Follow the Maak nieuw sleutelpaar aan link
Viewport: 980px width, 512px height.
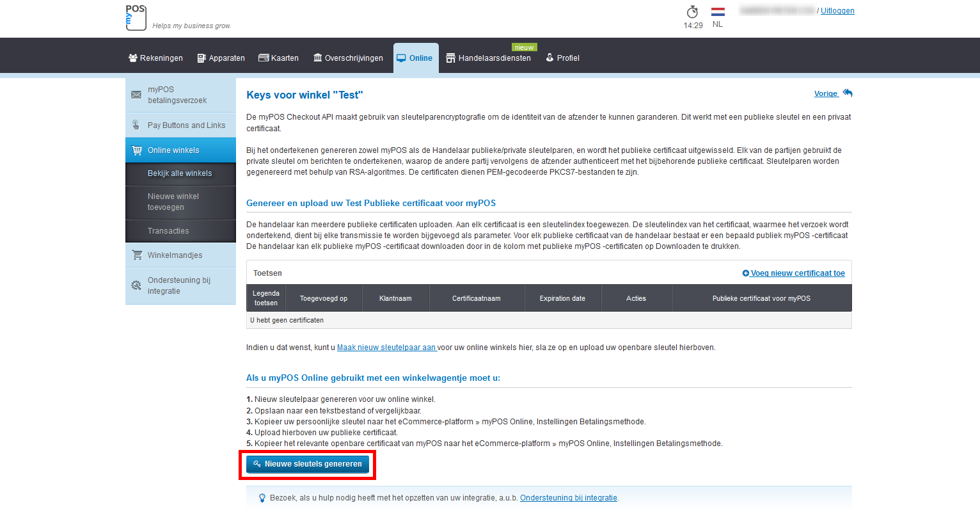coord(386,348)
